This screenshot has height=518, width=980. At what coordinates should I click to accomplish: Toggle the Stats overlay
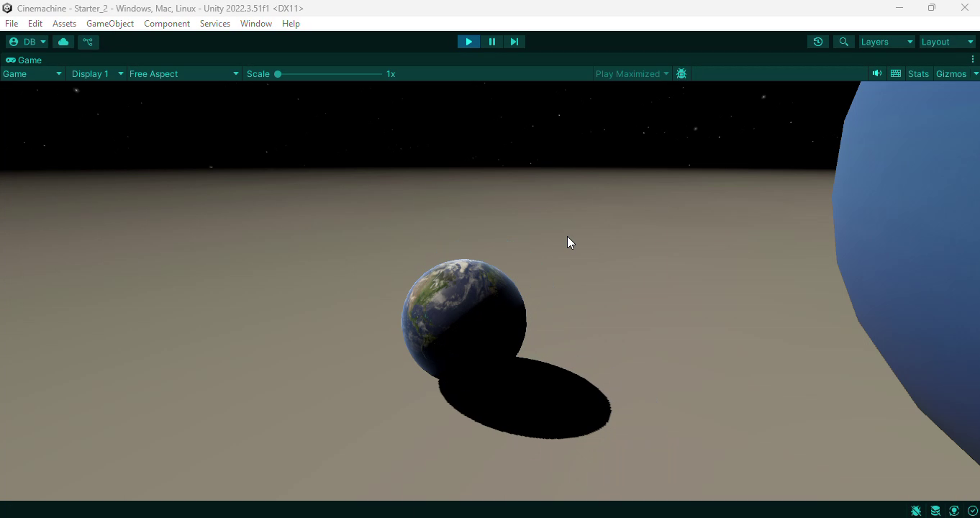pos(918,74)
